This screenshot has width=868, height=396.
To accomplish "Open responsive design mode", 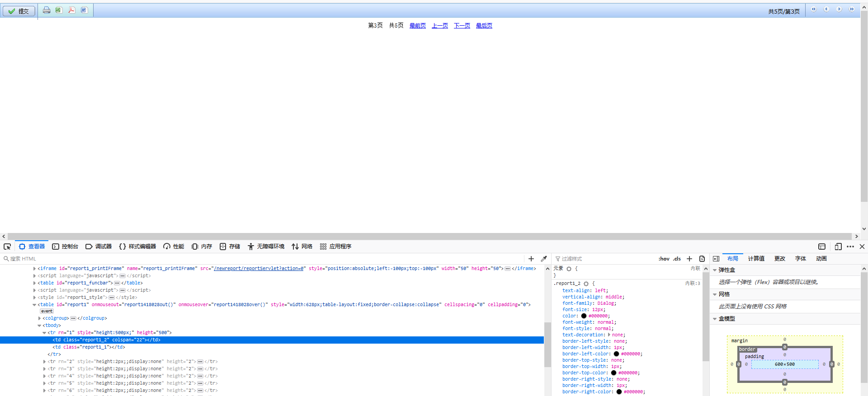I will click(x=838, y=247).
